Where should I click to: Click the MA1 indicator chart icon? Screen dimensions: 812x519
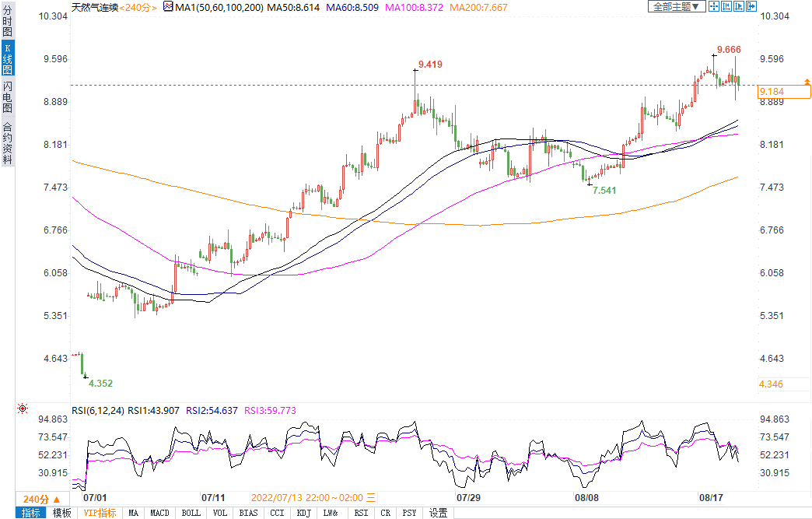coord(167,7)
